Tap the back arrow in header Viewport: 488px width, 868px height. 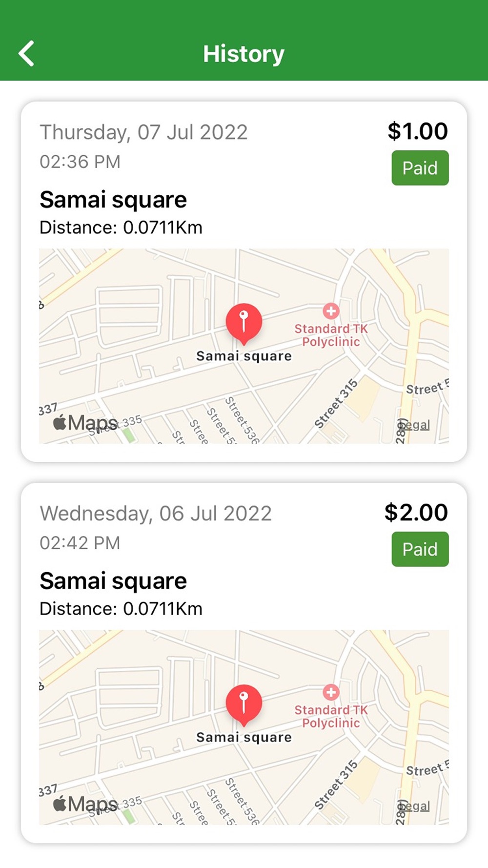(27, 53)
